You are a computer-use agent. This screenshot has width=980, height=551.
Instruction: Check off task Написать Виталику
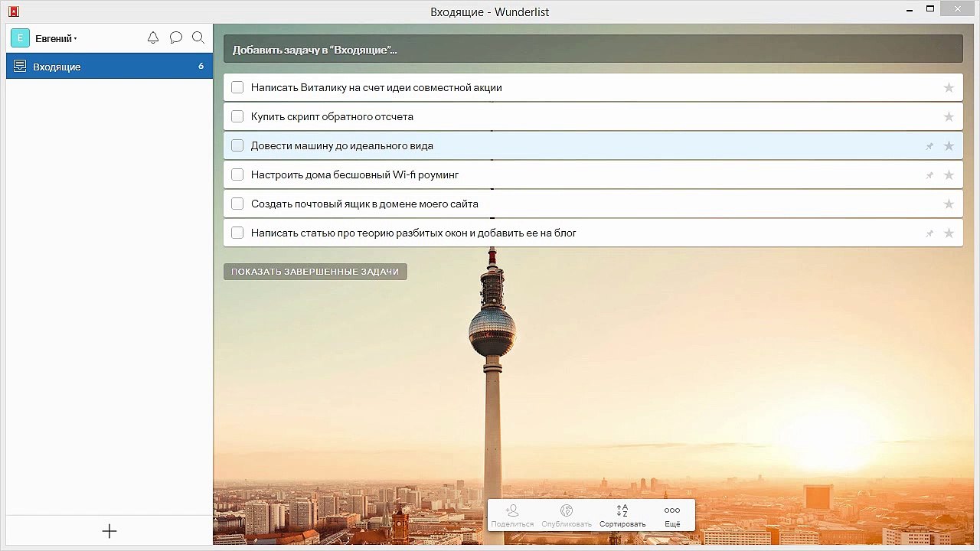pyautogui.click(x=237, y=87)
